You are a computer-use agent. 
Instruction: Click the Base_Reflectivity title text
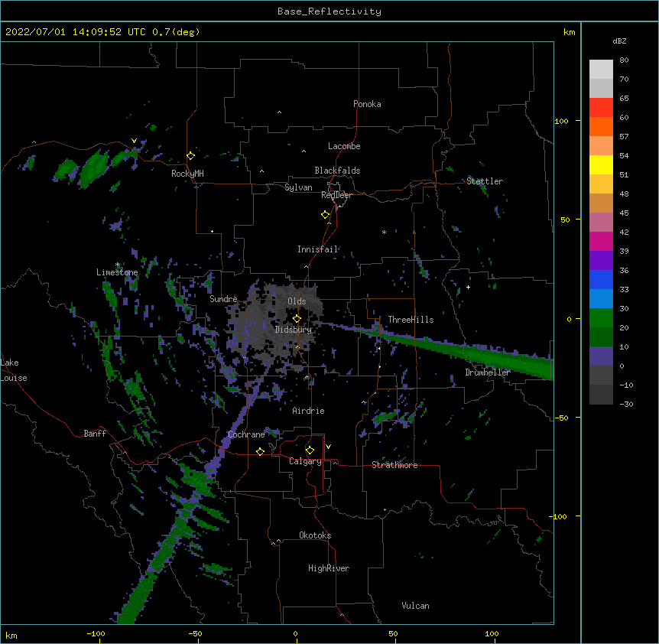[x=329, y=11]
